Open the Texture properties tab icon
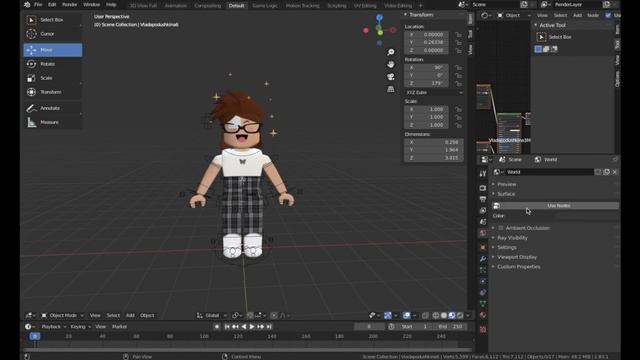 [x=483, y=329]
